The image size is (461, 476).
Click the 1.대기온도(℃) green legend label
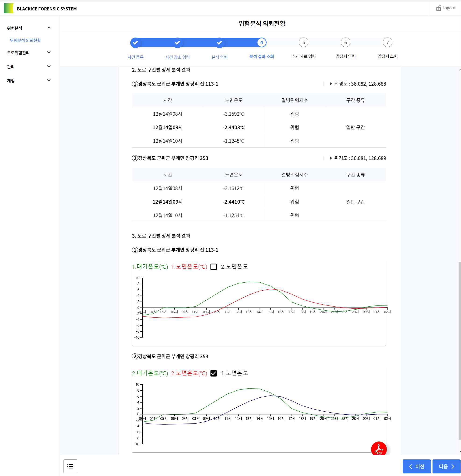pyautogui.click(x=150, y=267)
